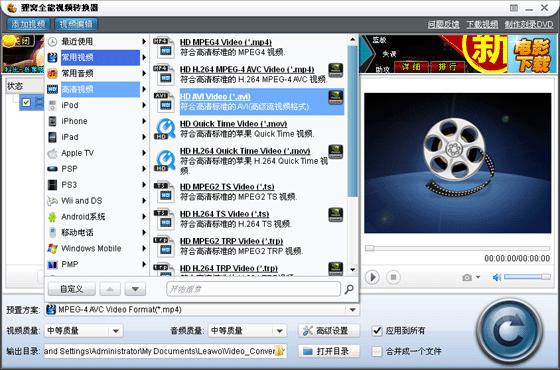Click the camera snapshot icon

467,278
